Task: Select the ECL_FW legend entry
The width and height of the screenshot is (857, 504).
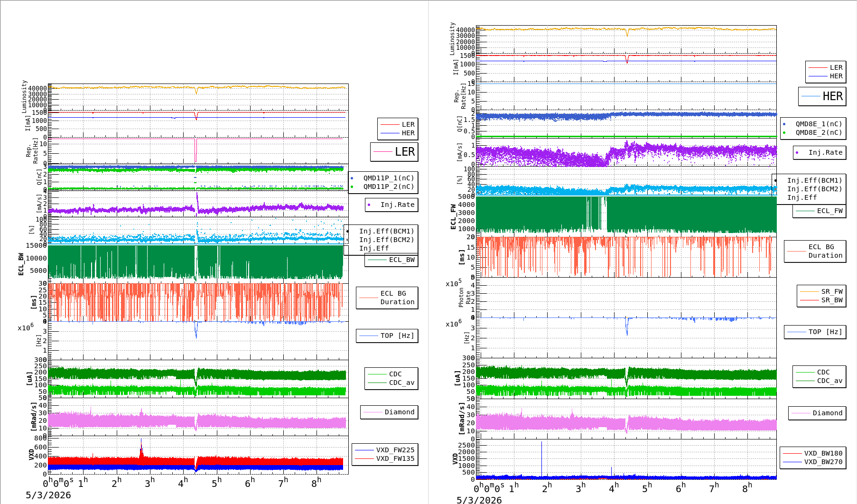Action: [820, 211]
